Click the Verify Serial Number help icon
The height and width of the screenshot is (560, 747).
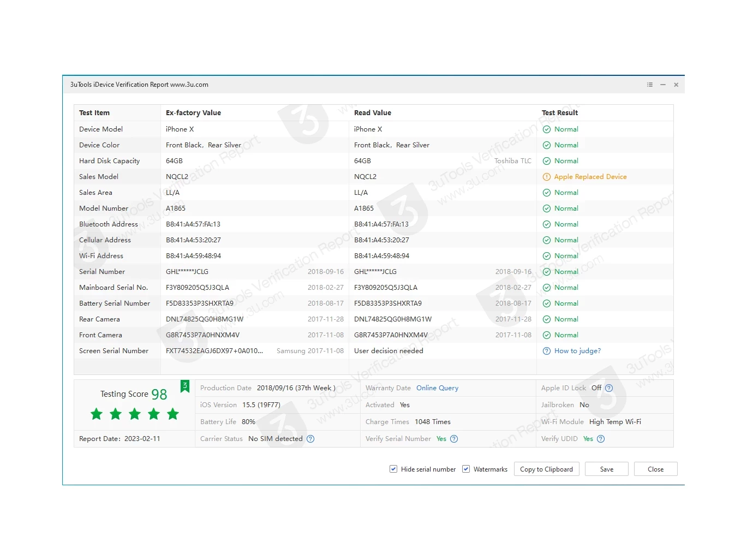coord(454,439)
